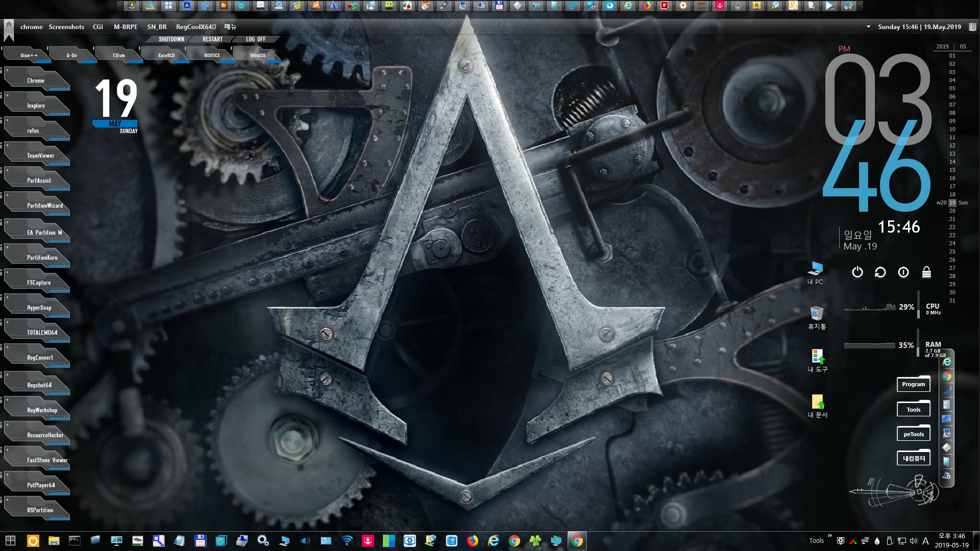The width and height of the screenshot is (980, 551).
Task: Click the water drop icon in system tray
Action: (877, 541)
